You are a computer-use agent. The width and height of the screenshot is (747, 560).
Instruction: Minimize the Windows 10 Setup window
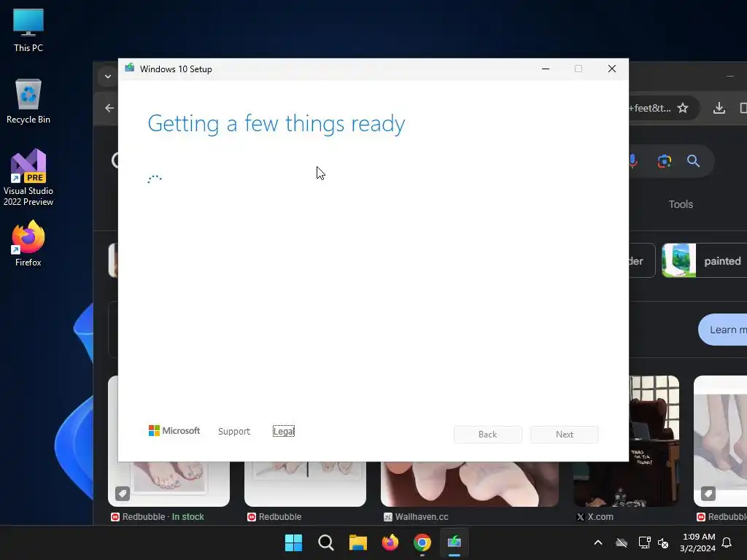[546, 69]
